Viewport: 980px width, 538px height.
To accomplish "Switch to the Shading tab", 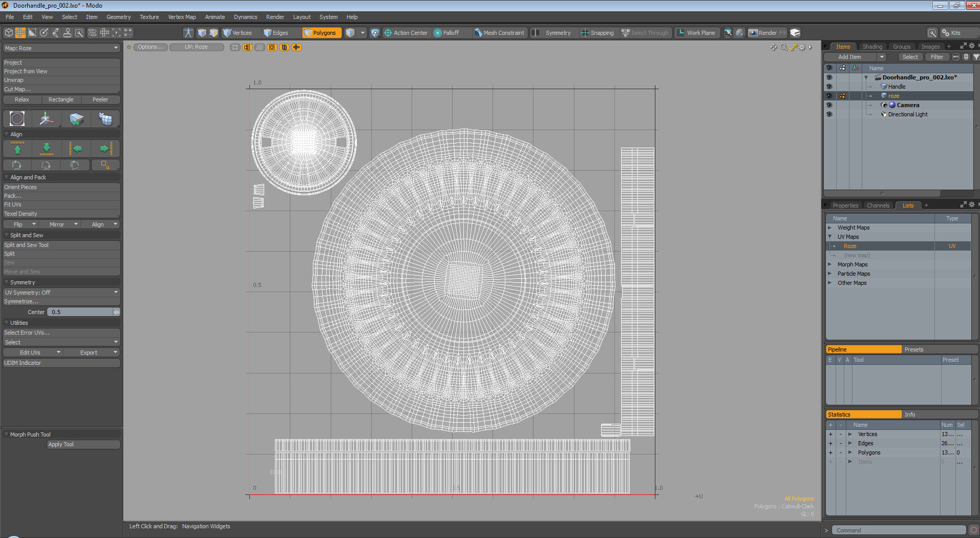I will (872, 47).
